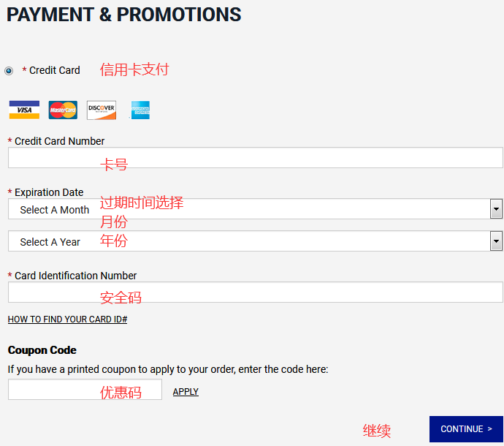Click the Credit Card Number label
This screenshot has width=504, height=446.
click(x=59, y=141)
